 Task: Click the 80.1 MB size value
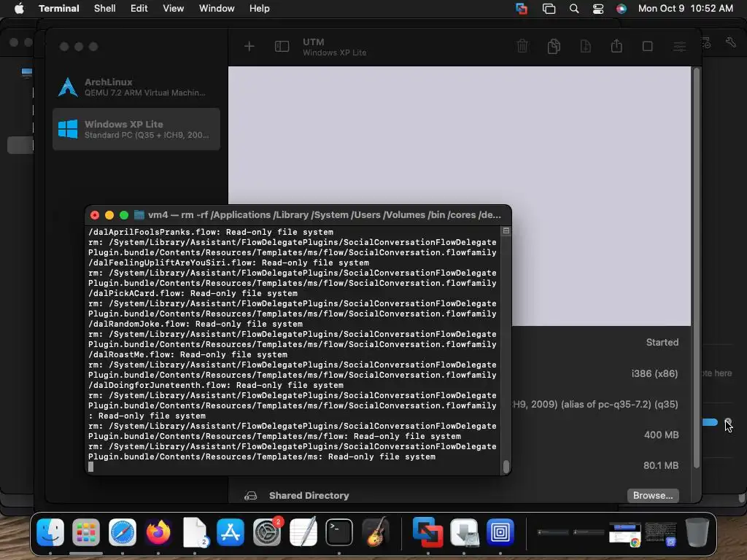coord(661,465)
